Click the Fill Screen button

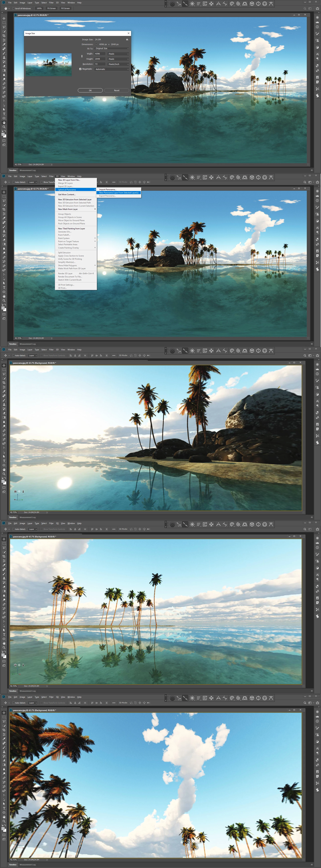coord(65,8)
